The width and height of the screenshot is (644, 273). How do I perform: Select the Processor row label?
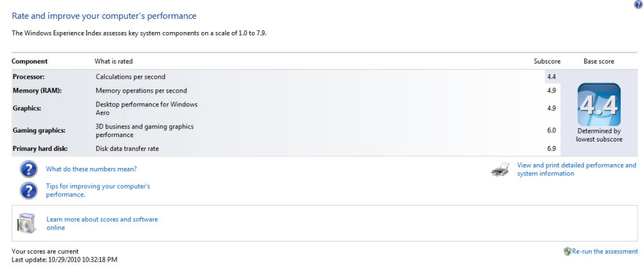point(29,77)
